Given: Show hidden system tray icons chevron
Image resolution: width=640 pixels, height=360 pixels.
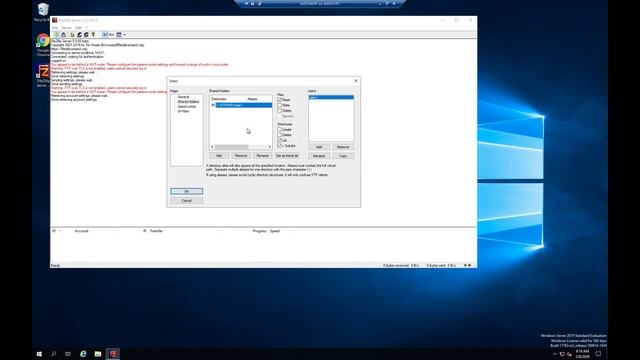Looking at the screenshot, I should coord(555,354).
